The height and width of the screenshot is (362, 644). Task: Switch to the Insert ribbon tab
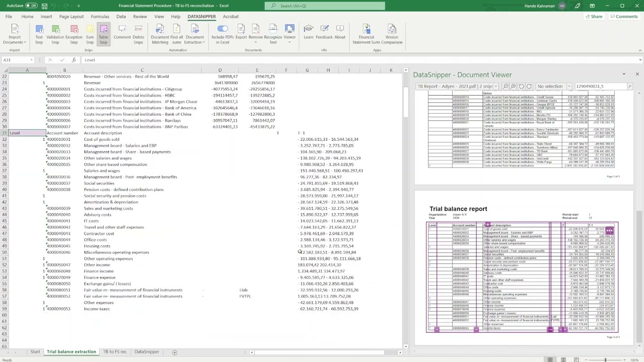(x=46, y=17)
